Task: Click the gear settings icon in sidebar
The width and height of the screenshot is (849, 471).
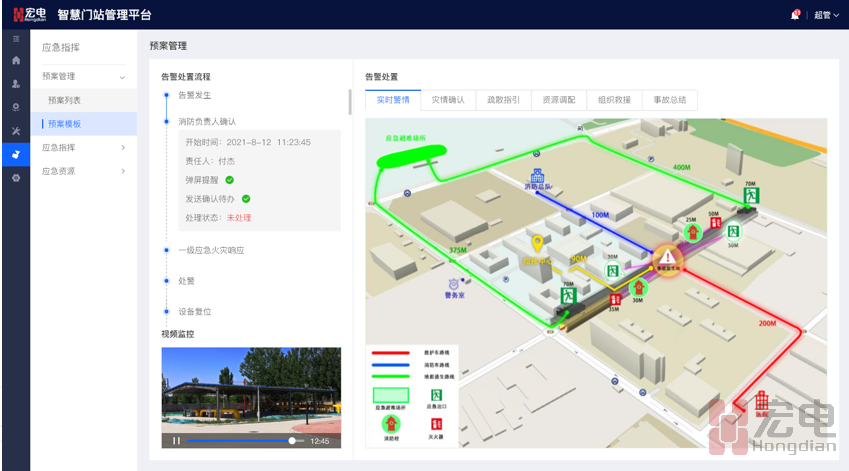Action: pos(15,177)
